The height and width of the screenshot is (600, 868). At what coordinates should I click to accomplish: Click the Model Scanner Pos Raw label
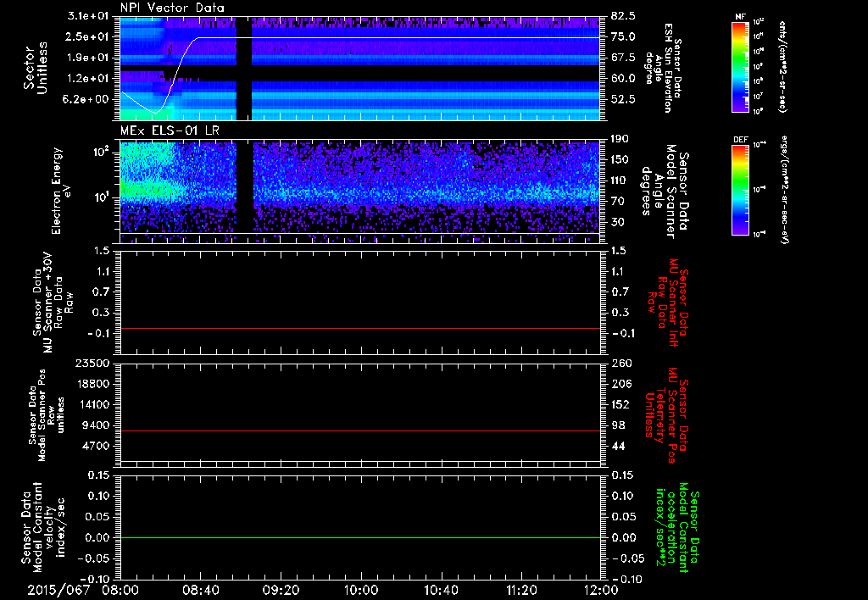46,415
